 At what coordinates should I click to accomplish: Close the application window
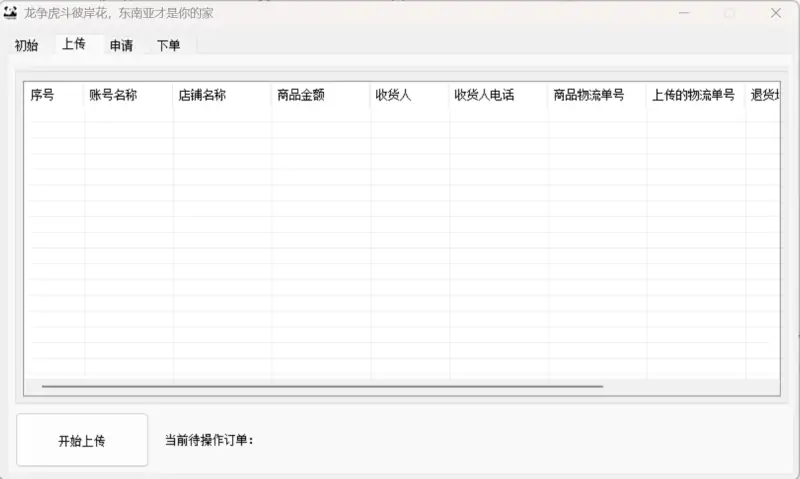[775, 13]
